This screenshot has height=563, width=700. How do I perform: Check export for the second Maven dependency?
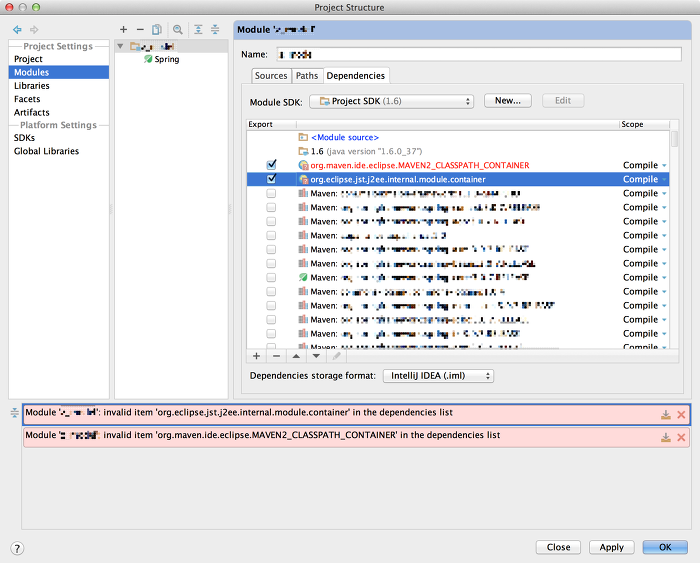pyautogui.click(x=271, y=207)
